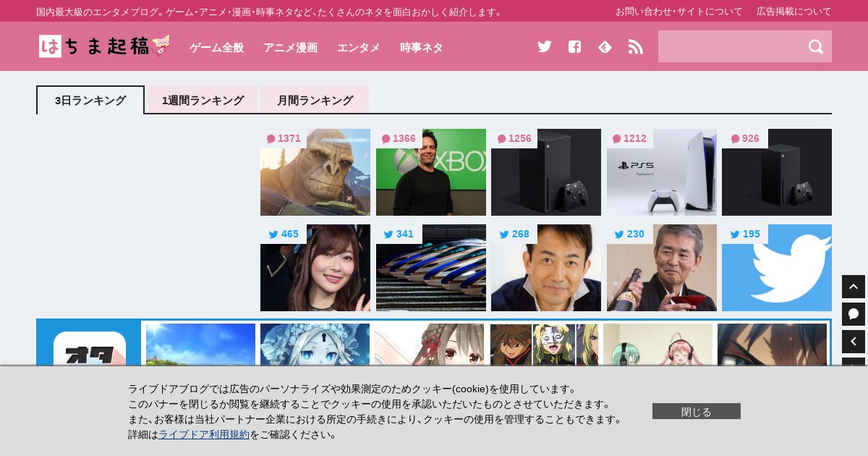The image size is (868, 456).
Task: Click the search magnifier icon
Action: [x=816, y=46]
